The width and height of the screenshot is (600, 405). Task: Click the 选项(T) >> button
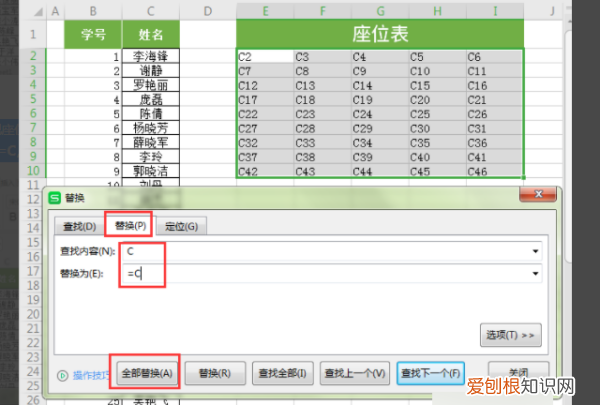point(510,335)
